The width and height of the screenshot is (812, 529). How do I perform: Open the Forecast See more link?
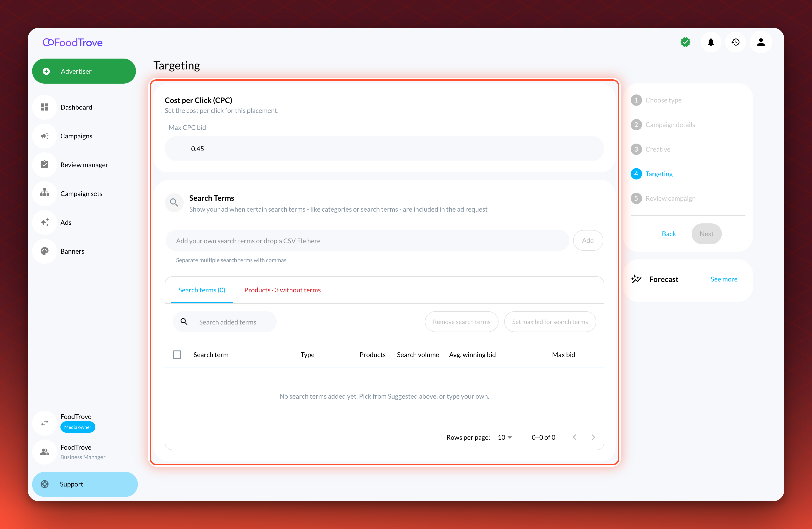pyautogui.click(x=724, y=279)
